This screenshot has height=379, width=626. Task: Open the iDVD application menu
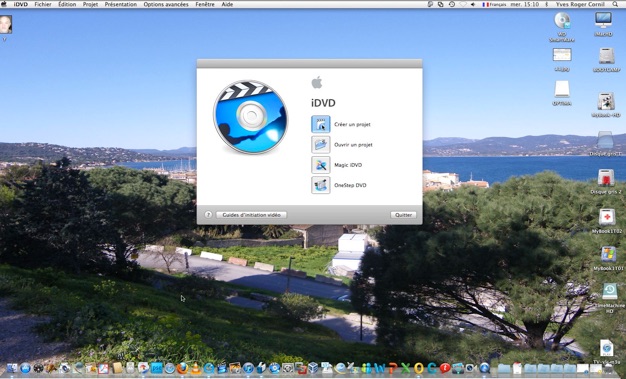pos(20,4)
